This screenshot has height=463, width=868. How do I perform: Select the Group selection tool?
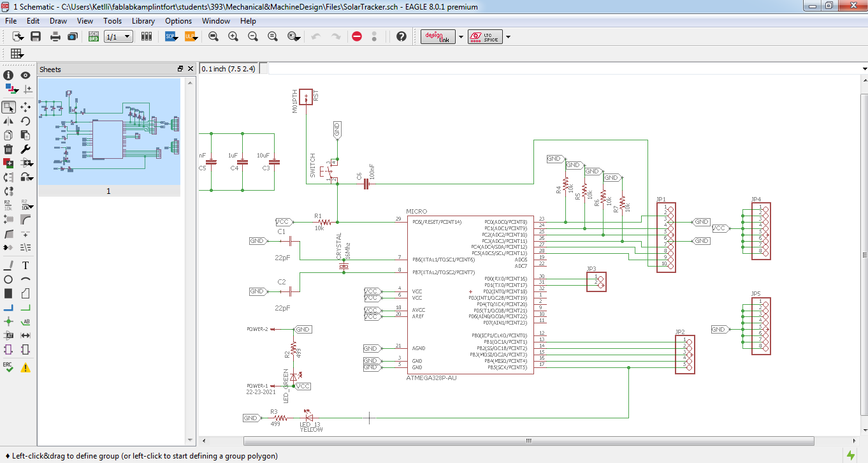pyautogui.click(x=8, y=107)
